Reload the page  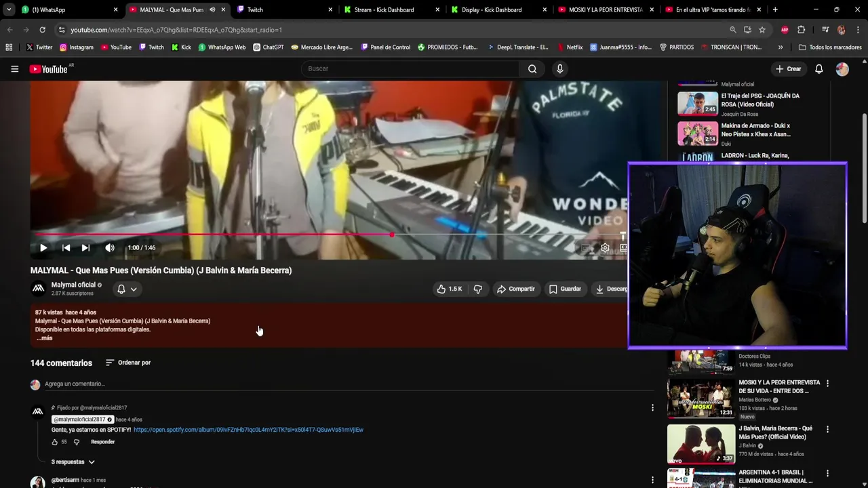42,30
